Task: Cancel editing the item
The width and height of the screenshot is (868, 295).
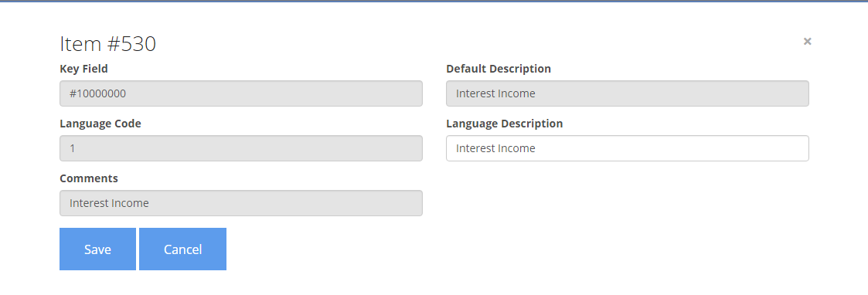Action: tap(182, 249)
